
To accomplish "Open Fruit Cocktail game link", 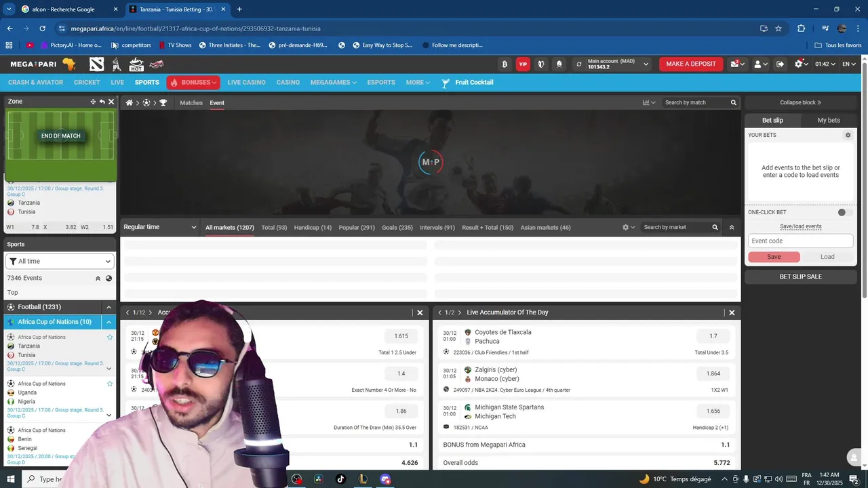I will coord(467,83).
